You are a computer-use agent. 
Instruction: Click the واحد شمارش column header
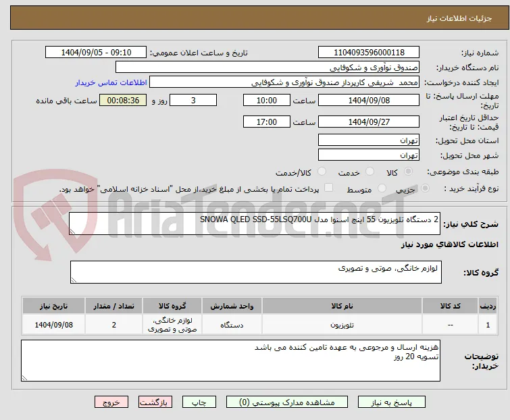(x=232, y=306)
